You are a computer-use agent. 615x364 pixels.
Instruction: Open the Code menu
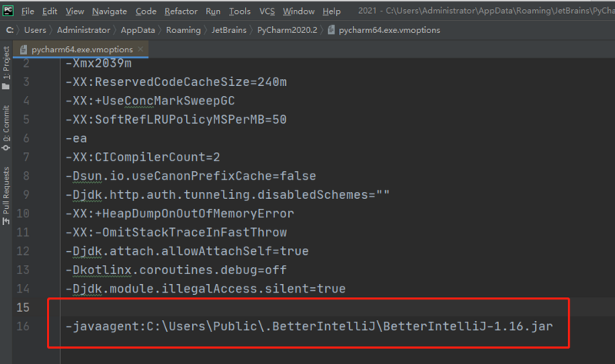coord(146,12)
